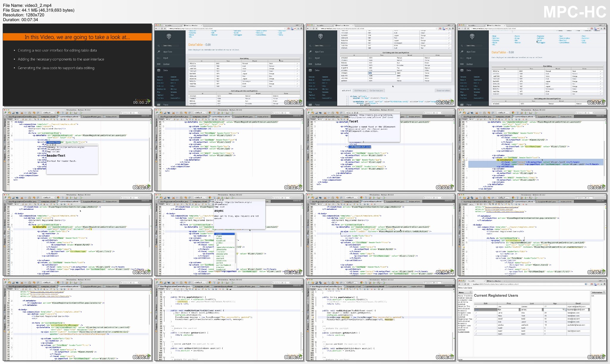This screenshot has height=364, width=610.
Task: Select async autocomplete entry in 00:04:27 frame
Action: pyautogui.click(x=219, y=234)
